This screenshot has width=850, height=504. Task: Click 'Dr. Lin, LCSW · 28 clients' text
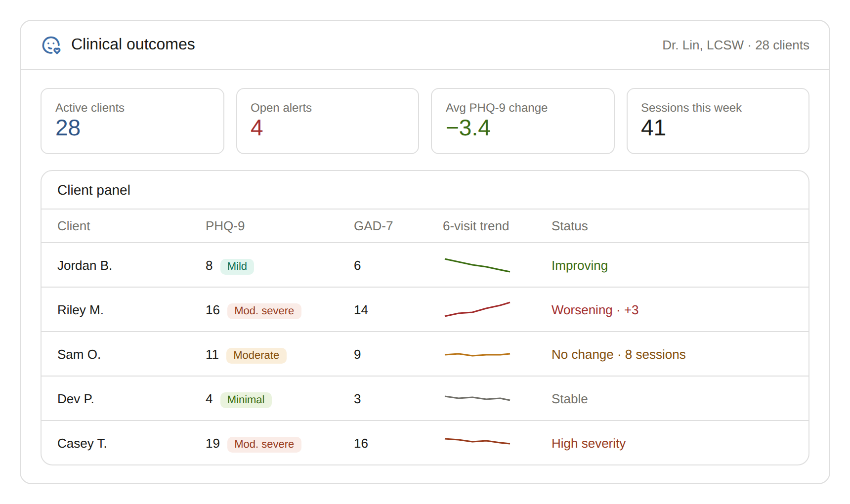tap(735, 45)
